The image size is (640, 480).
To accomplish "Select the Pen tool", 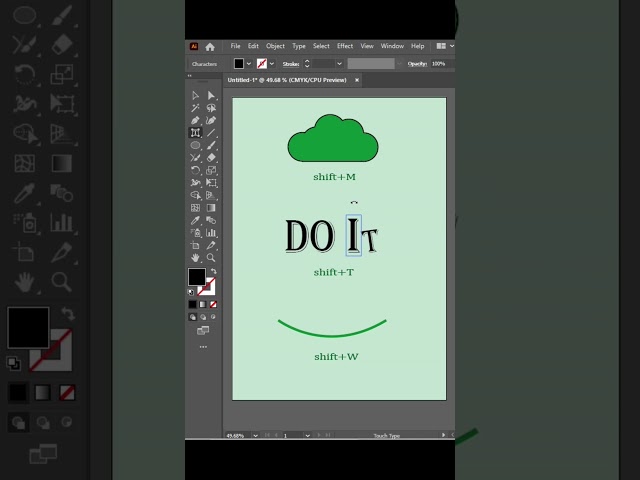I will click(195, 120).
